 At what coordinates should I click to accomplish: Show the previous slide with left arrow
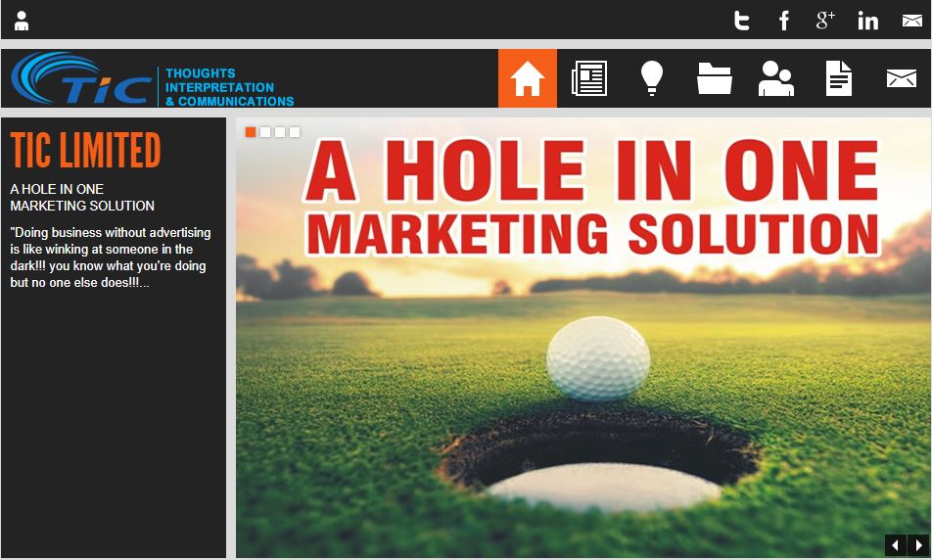pos(895,545)
